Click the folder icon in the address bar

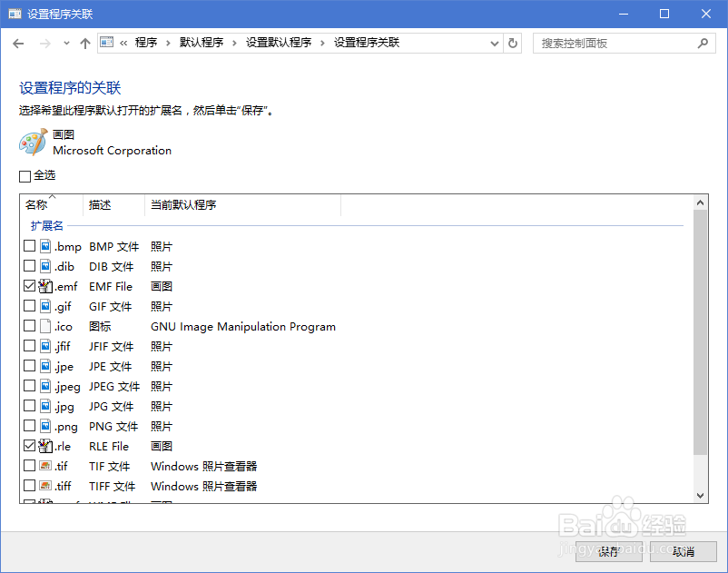(106, 42)
